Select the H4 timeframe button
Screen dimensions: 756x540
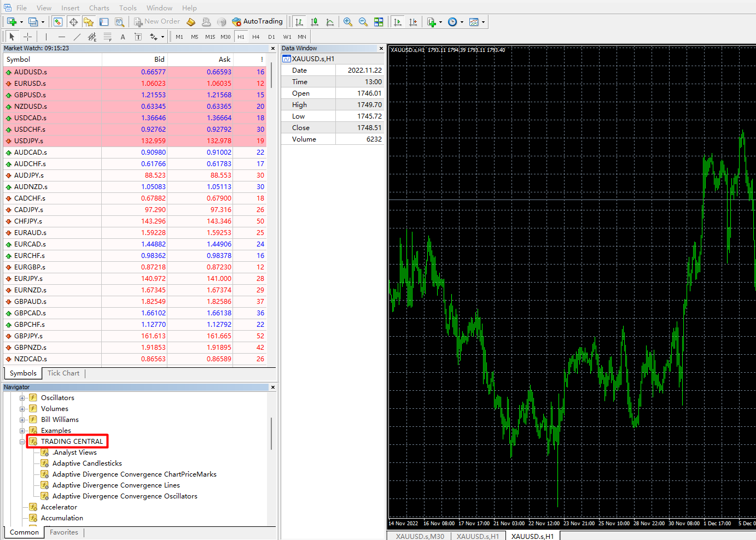tap(255, 37)
